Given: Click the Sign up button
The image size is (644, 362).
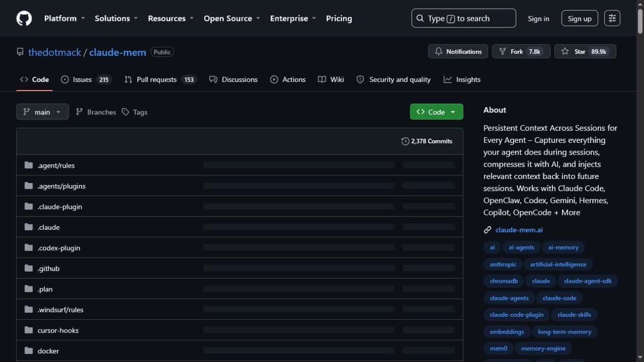Looking at the screenshot, I should tap(579, 18).
